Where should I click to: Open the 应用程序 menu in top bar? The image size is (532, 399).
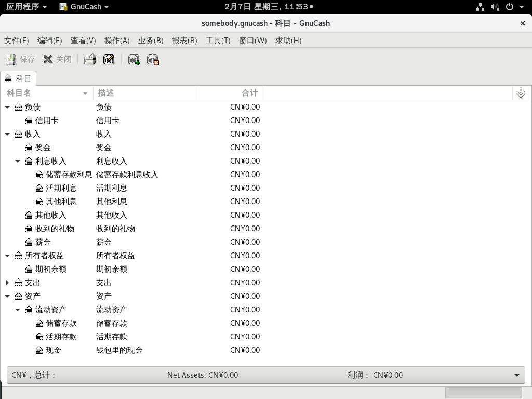point(26,7)
